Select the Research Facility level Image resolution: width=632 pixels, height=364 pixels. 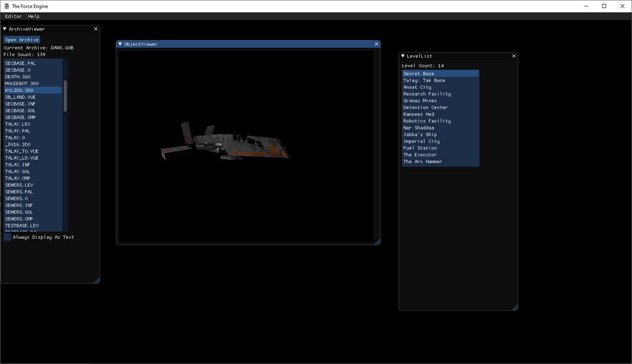click(x=440, y=94)
